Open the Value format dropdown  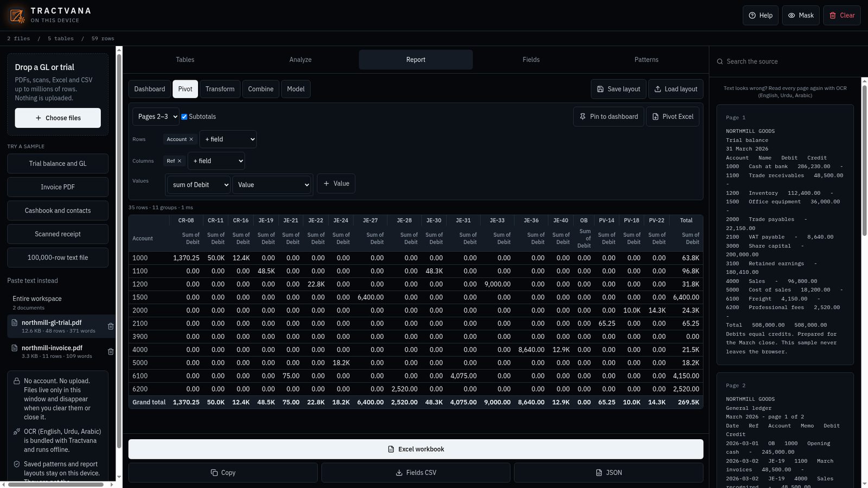272,185
